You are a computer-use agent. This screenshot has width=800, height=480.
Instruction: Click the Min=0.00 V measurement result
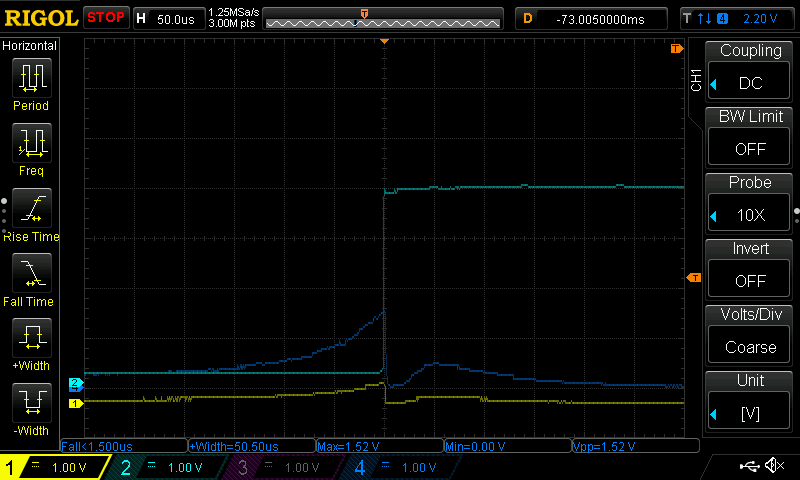[508, 447]
